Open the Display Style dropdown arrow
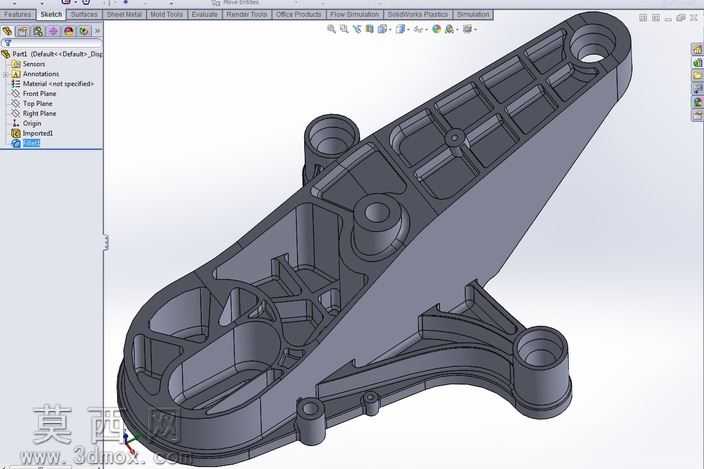 [x=408, y=30]
